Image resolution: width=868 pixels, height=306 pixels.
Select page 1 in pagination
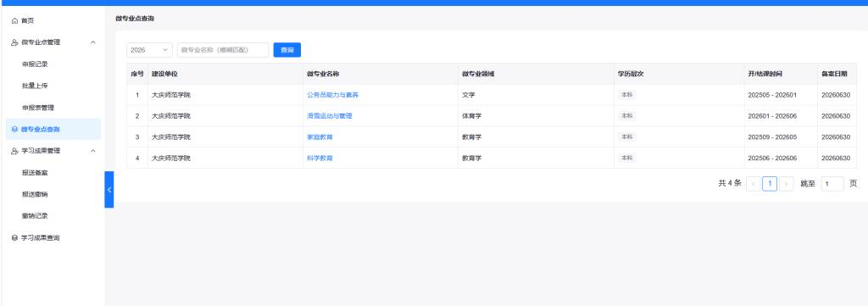click(x=770, y=184)
